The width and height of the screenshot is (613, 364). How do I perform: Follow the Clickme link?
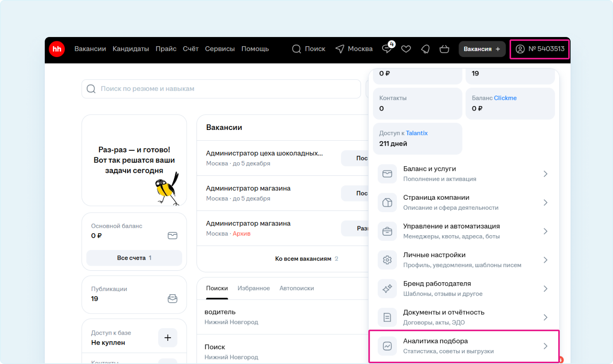505,98
